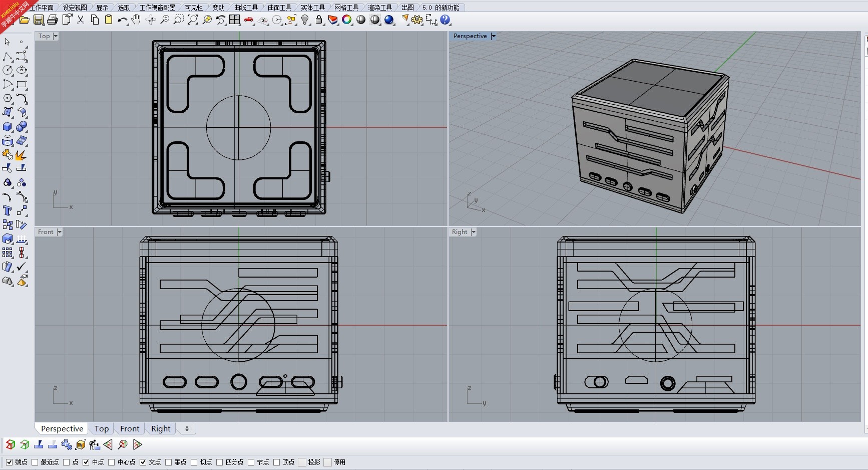This screenshot has height=470, width=868.
Task: Click the blue puzzle gears icon in bottom toolbar
Action: point(67,444)
